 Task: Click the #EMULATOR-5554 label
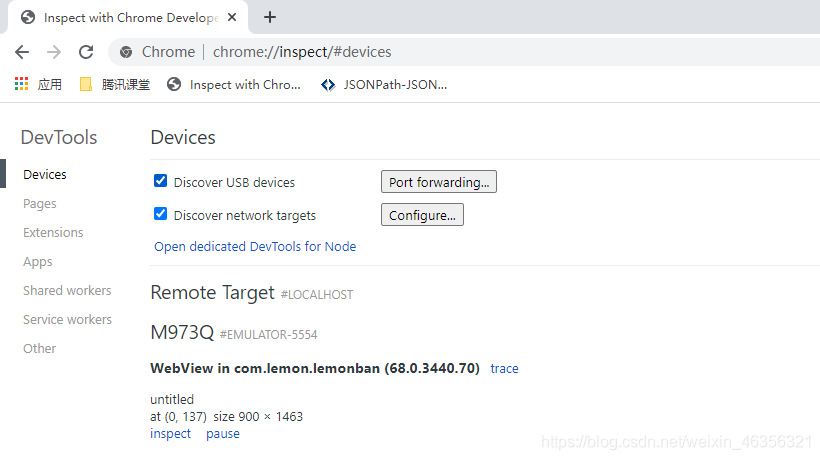[268, 335]
